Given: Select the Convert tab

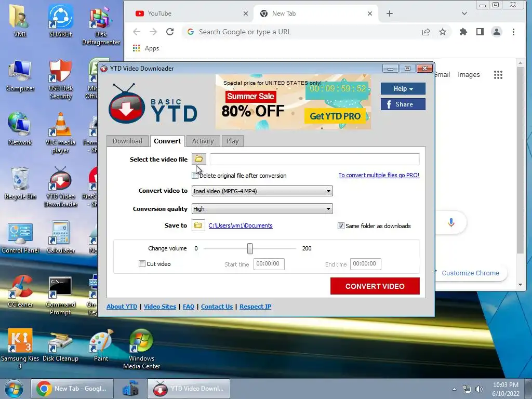Looking at the screenshot, I should 167,141.
